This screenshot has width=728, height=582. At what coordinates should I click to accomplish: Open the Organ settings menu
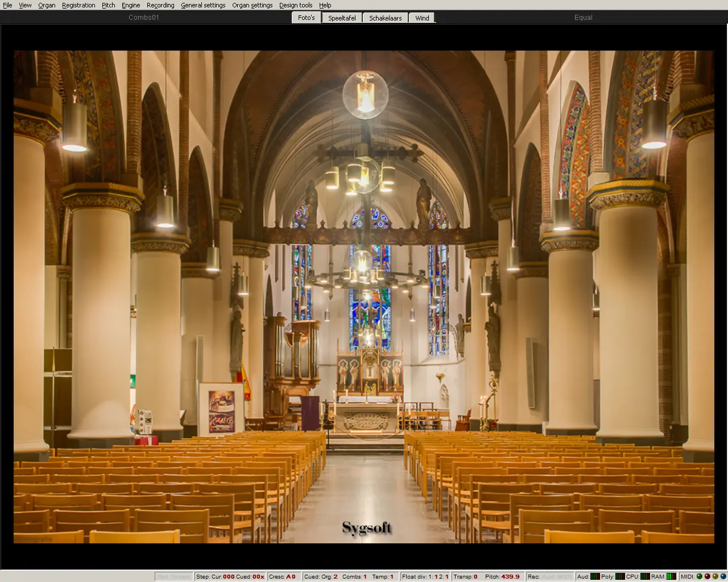click(x=252, y=5)
